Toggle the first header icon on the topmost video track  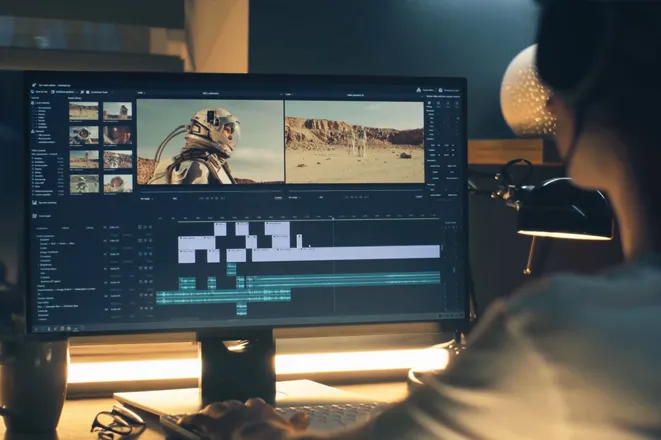point(140,227)
